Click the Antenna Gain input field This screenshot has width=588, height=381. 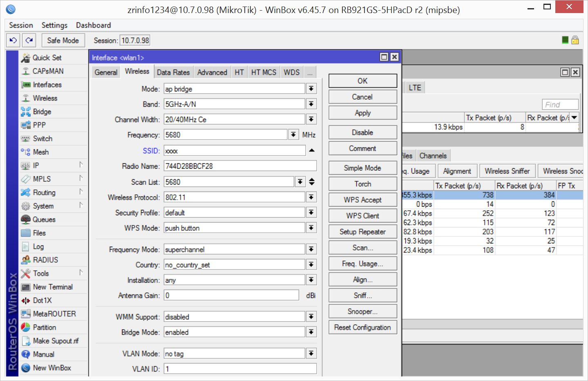click(231, 295)
